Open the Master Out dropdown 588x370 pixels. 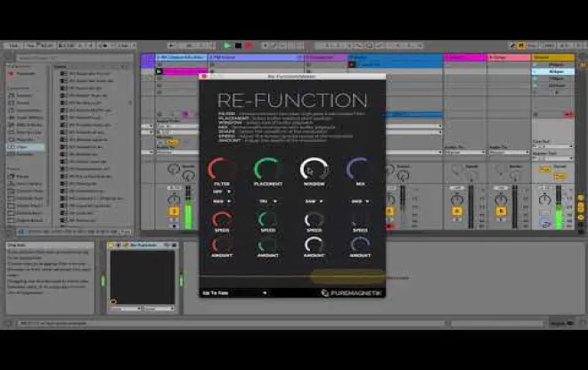click(x=552, y=158)
